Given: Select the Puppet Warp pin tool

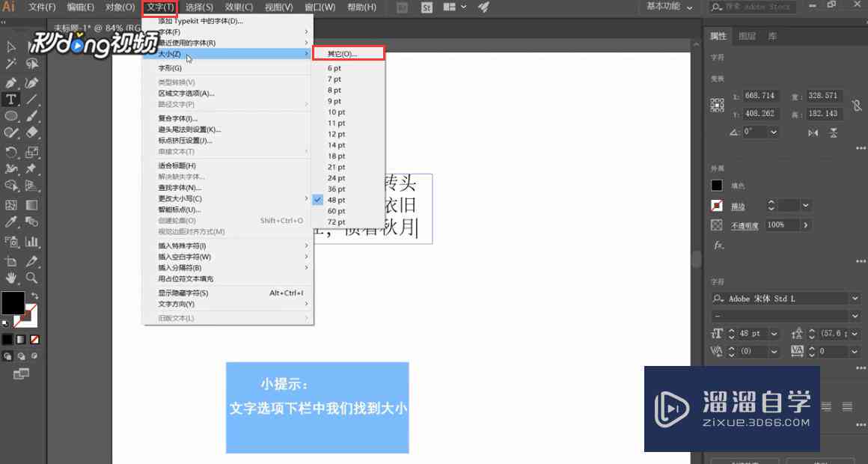Looking at the screenshot, I should [x=32, y=168].
